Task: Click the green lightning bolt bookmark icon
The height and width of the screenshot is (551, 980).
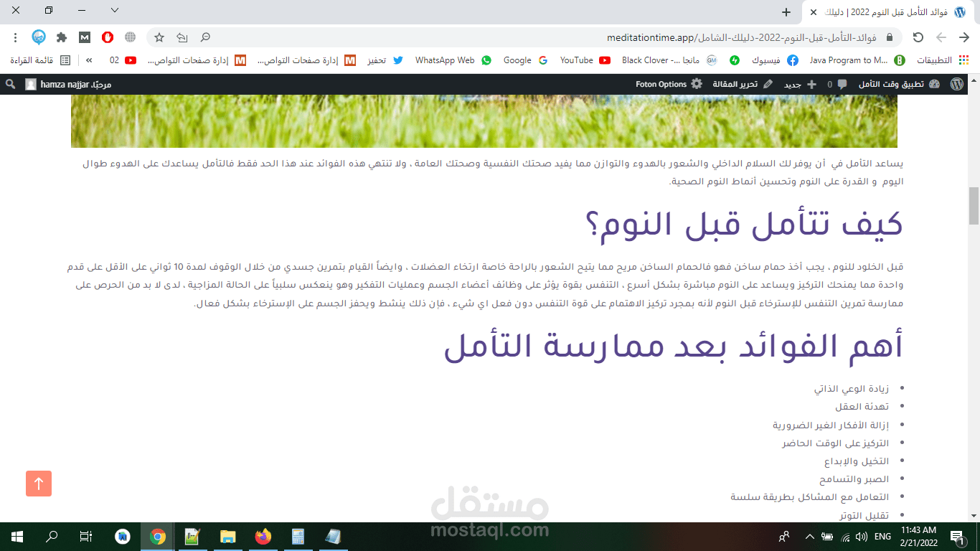Action: click(735, 60)
